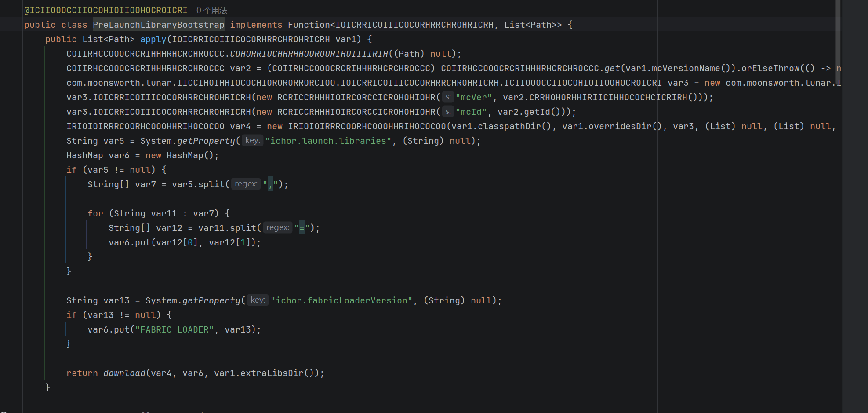Click the apply method name
The width and height of the screenshot is (868, 413).
(153, 39)
